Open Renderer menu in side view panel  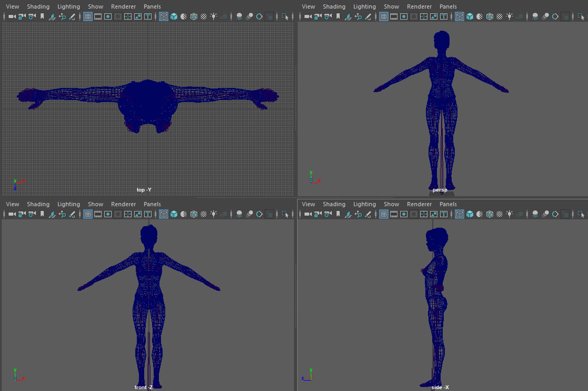[419, 204]
